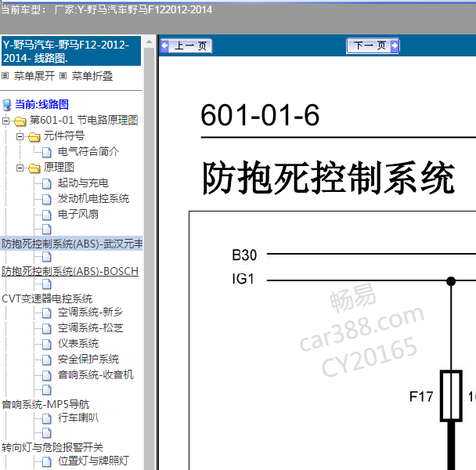This screenshot has width=476, height=470.
Task: Open 位置灯与牌照灯 diagram
Action: (93, 461)
